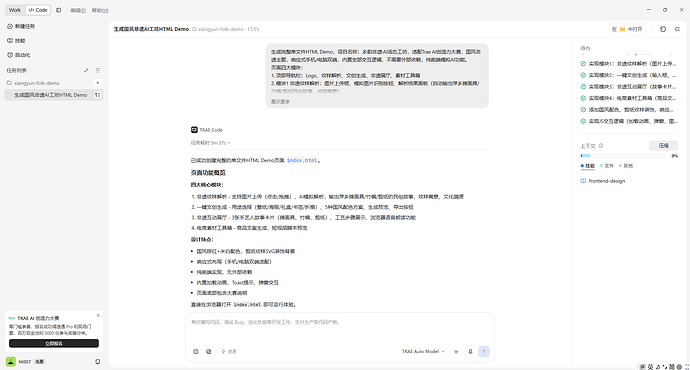Select the 生成国风非遗AI工坊HTML Demo task row
Screen dimensions: 690x370
coord(54,95)
